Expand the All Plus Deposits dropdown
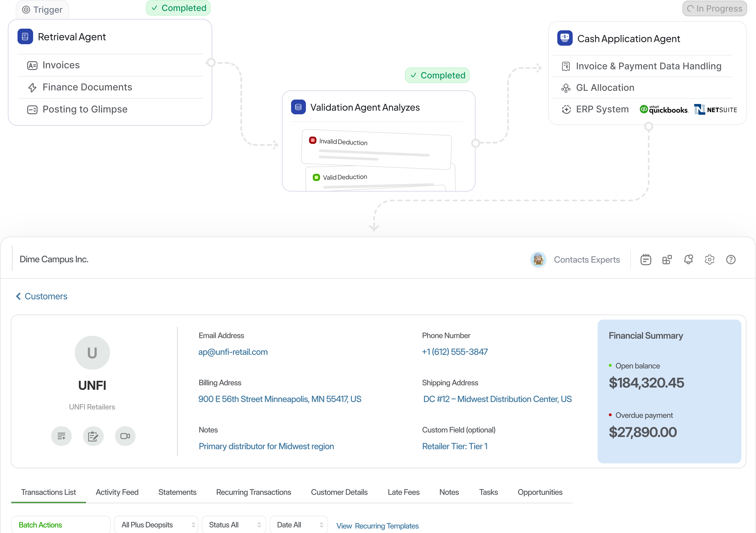 156,525
